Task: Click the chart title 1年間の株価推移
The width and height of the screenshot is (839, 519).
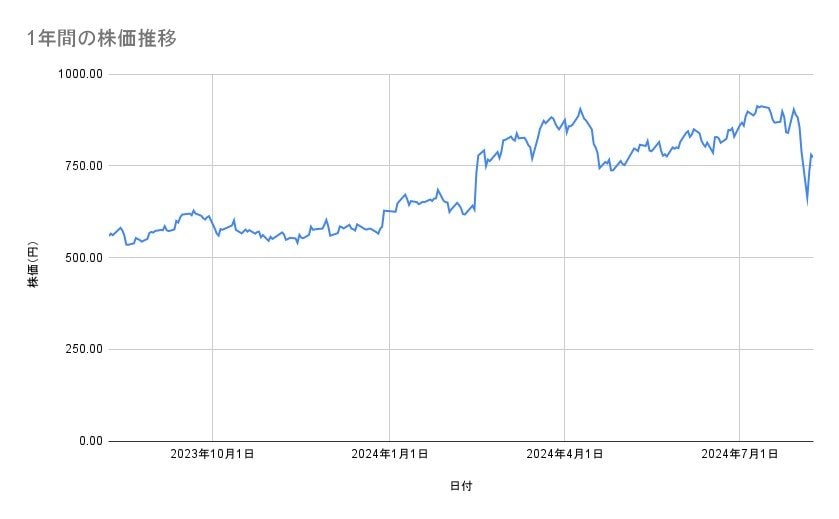Action: tap(103, 38)
